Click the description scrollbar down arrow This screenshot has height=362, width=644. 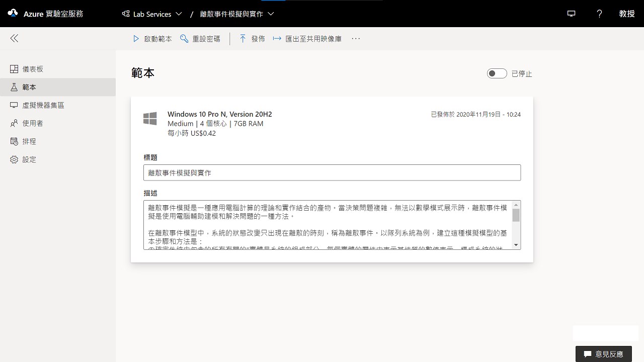tap(516, 245)
